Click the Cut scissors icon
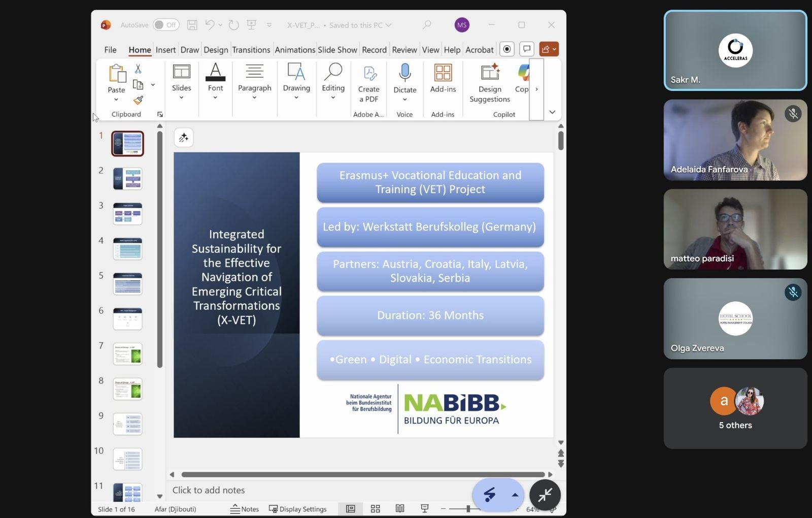 [x=138, y=69]
